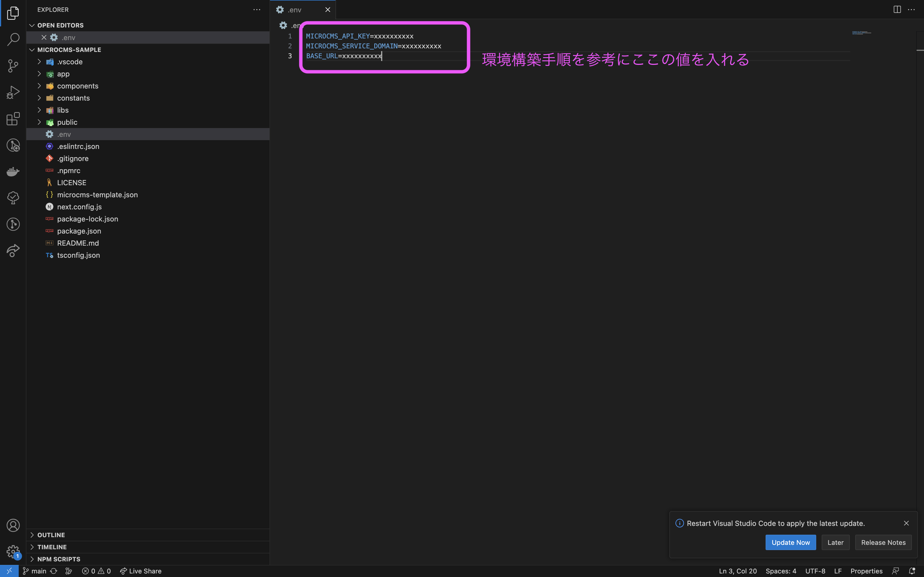Open package.json in the file tree
The image size is (924, 577).
[79, 231]
